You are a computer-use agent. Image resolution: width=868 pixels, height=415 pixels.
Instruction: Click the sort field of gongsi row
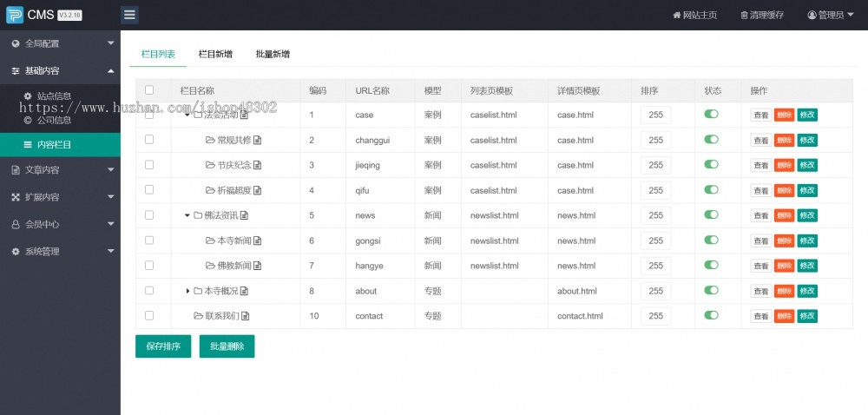tap(656, 240)
